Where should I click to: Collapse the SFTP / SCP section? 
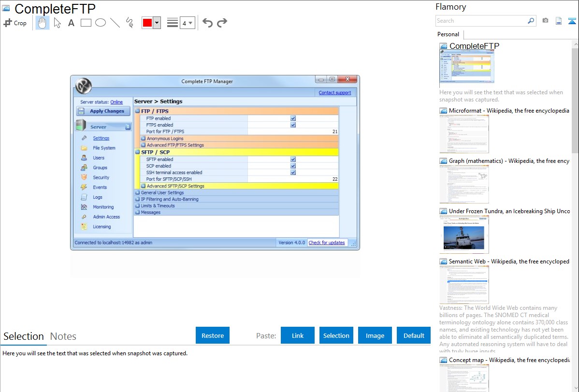[137, 152]
